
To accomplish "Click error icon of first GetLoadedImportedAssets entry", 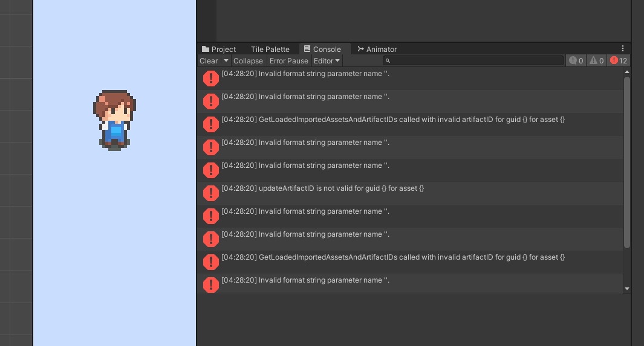I will coord(211,124).
